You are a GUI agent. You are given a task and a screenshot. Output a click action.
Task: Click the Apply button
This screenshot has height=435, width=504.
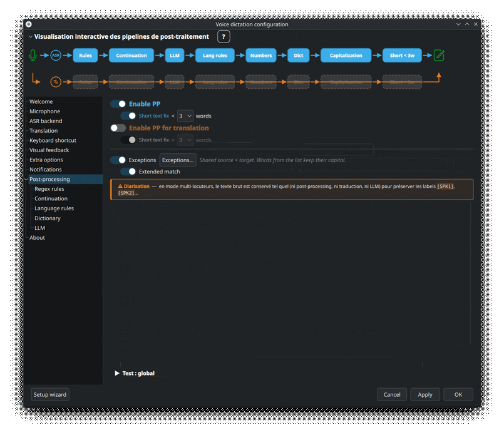click(425, 394)
